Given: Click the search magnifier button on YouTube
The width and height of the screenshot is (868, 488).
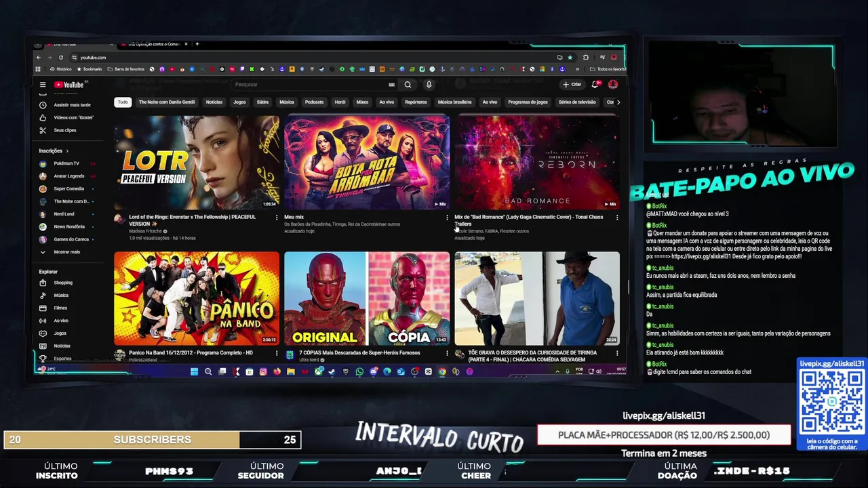Looking at the screenshot, I should tap(408, 85).
